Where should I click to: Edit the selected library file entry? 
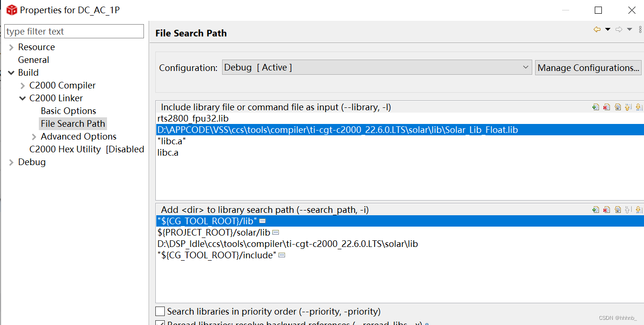618,107
